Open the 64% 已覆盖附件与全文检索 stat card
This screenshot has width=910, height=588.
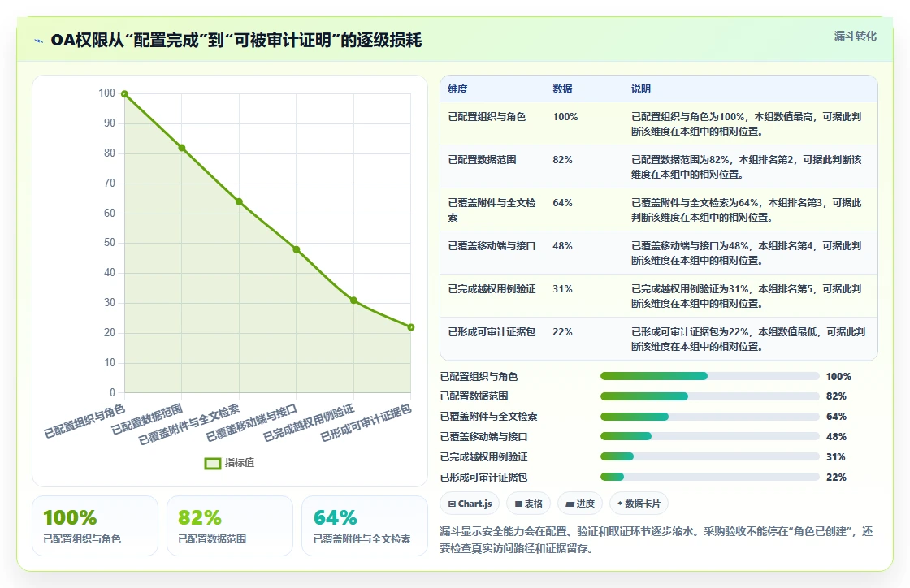[365, 526]
